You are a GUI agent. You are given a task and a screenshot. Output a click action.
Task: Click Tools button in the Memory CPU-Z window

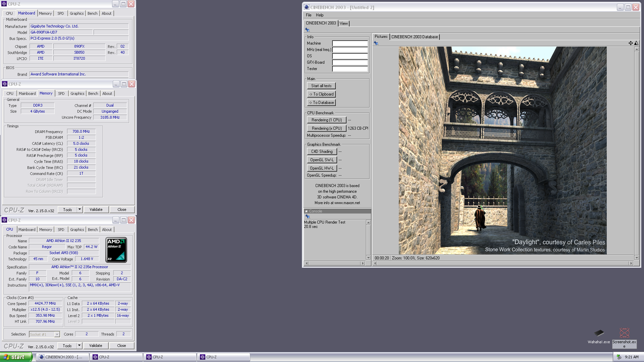tap(67, 209)
